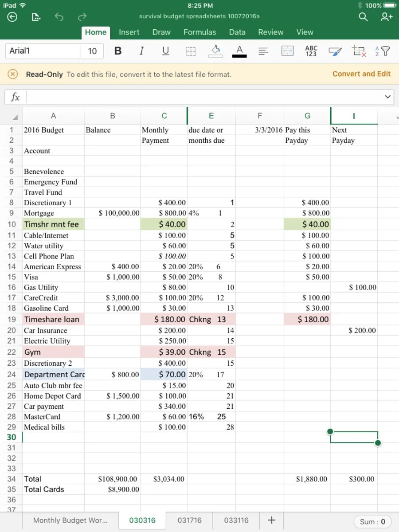Image resolution: width=399 pixels, height=532 pixels.
Task: Redo the last action
Action: (x=82, y=17)
